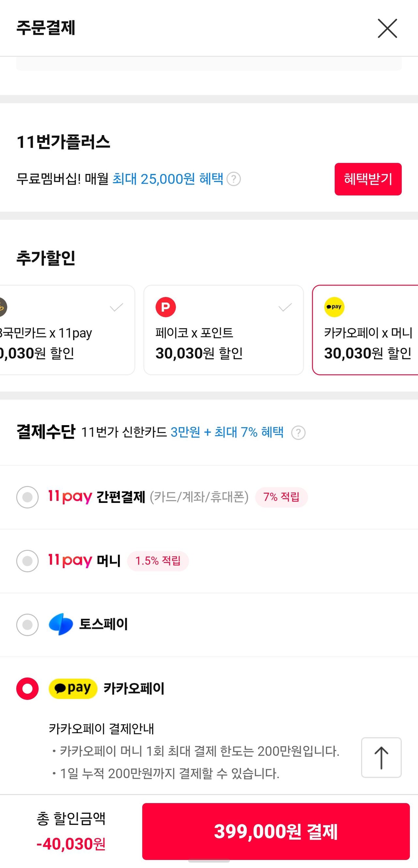Tap the red PAYCO logo icon
This screenshot has height=868, width=418.
166,307
